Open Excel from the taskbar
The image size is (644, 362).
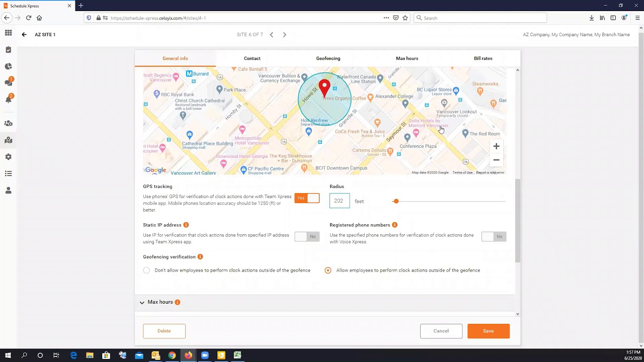pos(237,355)
